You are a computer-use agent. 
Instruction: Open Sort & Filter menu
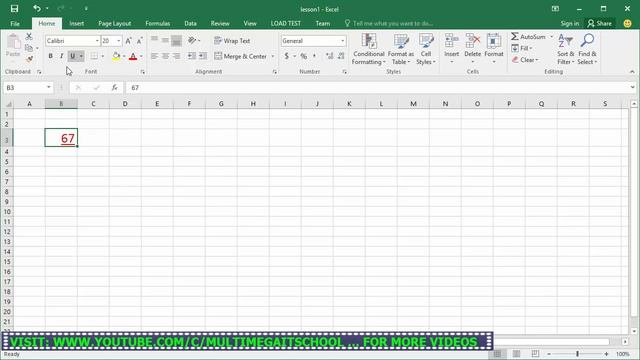565,49
